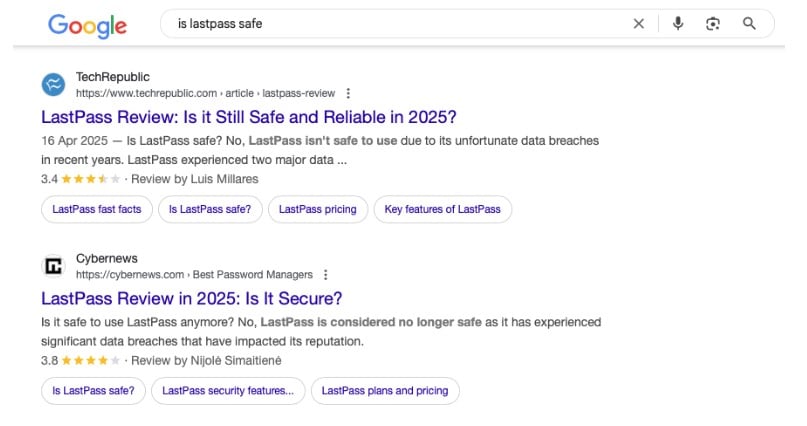The width and height of the screenshot is (807, 426).
Task: Open the three-dot menu for the TechRepublic result
Action: click(x=348, y=93)
